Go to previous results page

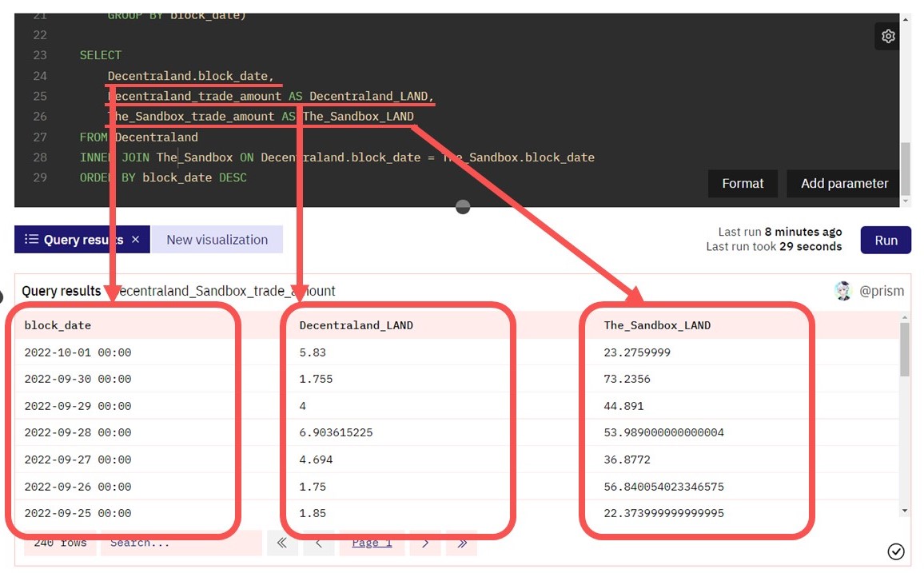(319, 543)
